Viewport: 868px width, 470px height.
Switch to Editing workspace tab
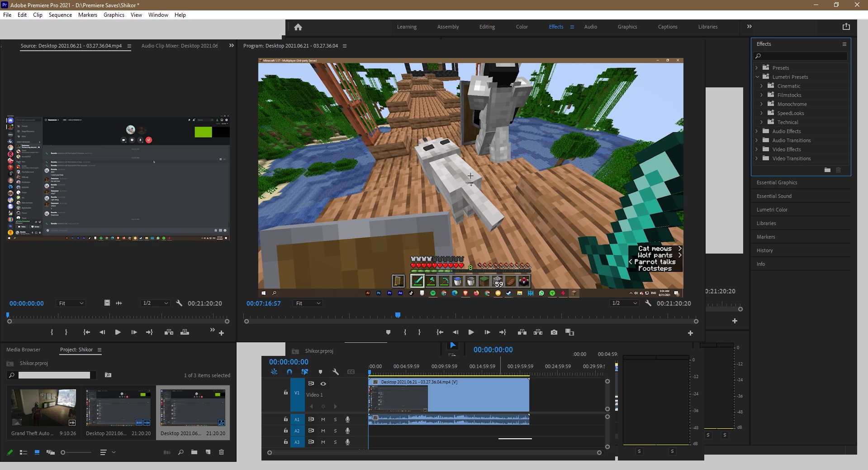pyautogui.click(x=487, y=27)
